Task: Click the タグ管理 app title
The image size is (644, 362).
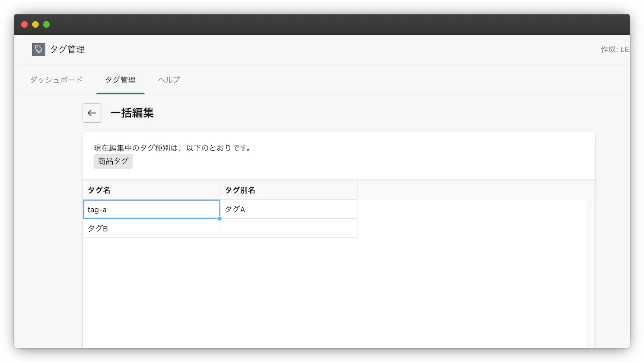Action: pos(67,49)
